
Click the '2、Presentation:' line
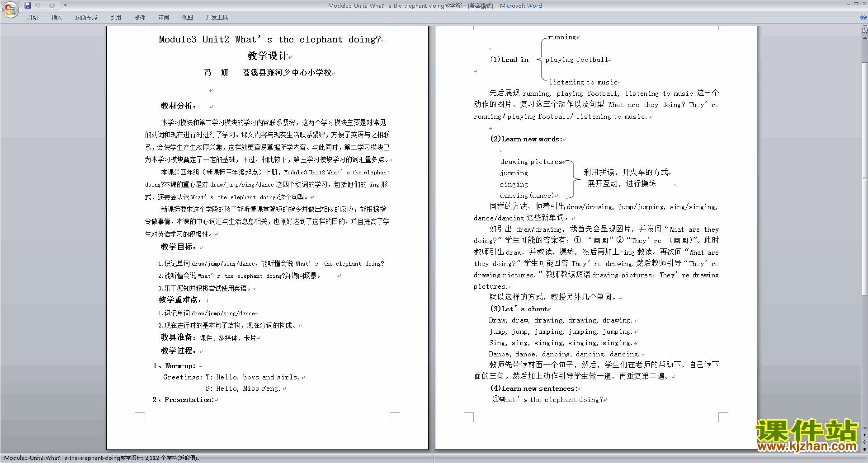tap(183, 400)
